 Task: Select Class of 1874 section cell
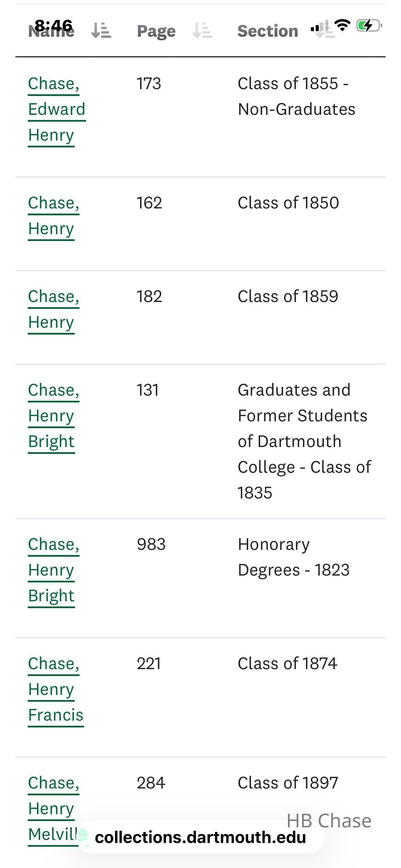pos(288,663)
